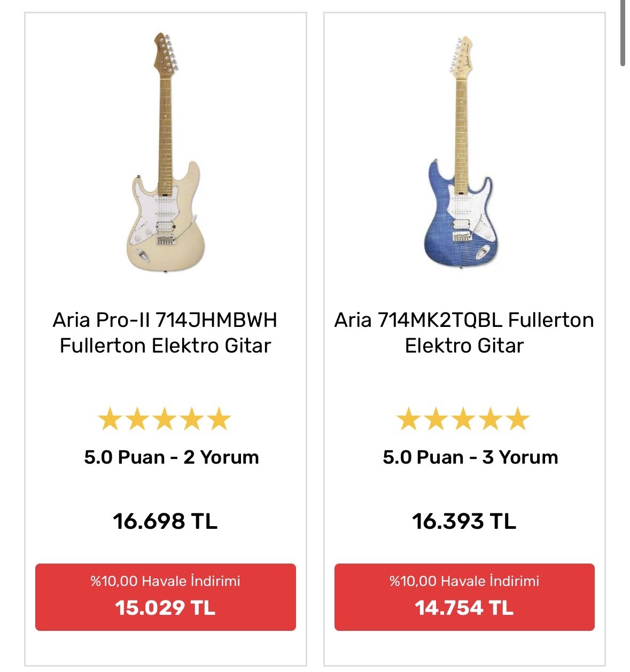
Task: Click first star of the 714MK2TQBL rating
Action: (409, 419)
